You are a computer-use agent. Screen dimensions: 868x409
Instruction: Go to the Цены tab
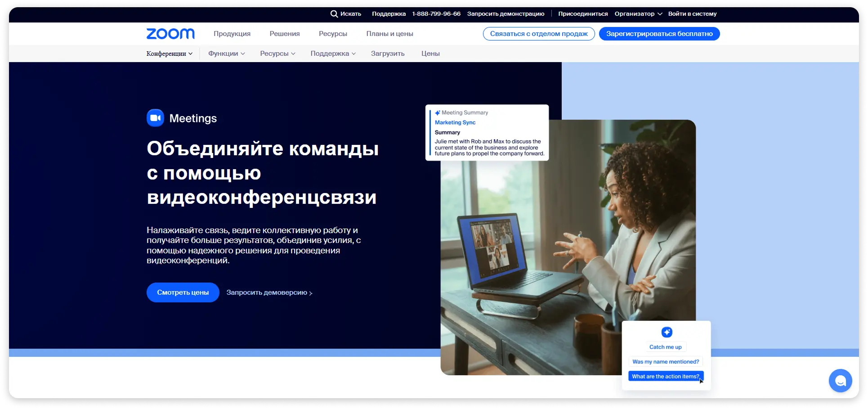point(430,54)
